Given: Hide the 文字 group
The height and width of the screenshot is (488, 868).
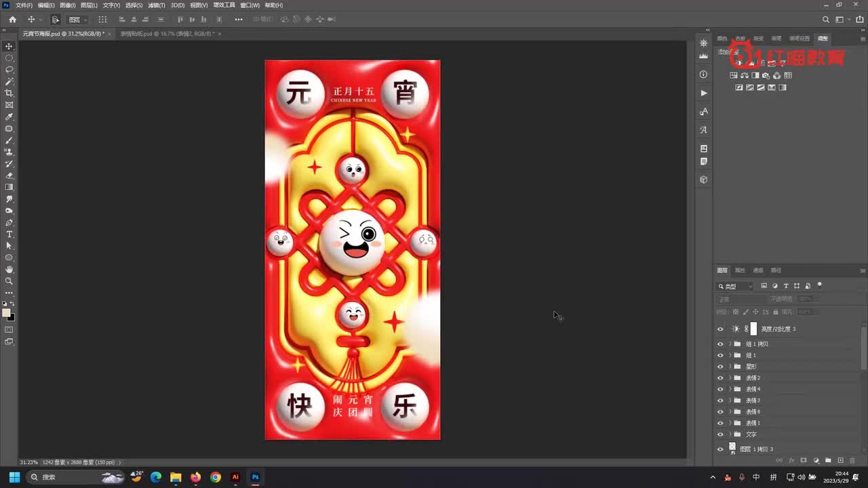Looking at the screenshot, I should [720, 434].
